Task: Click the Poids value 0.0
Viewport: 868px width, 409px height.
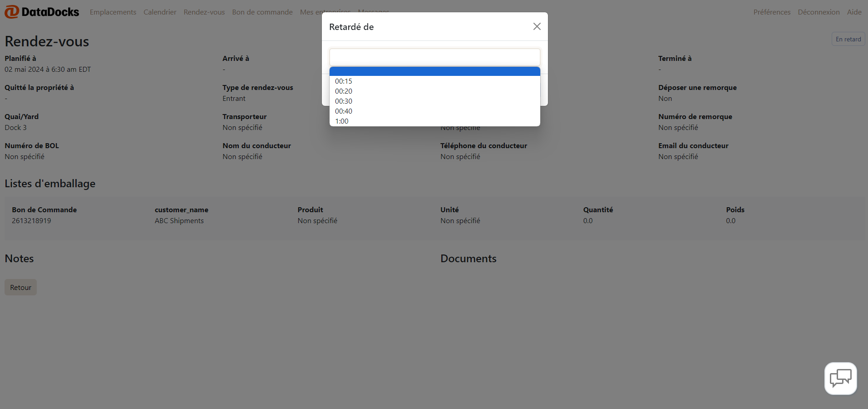Action: coord(730,220)
